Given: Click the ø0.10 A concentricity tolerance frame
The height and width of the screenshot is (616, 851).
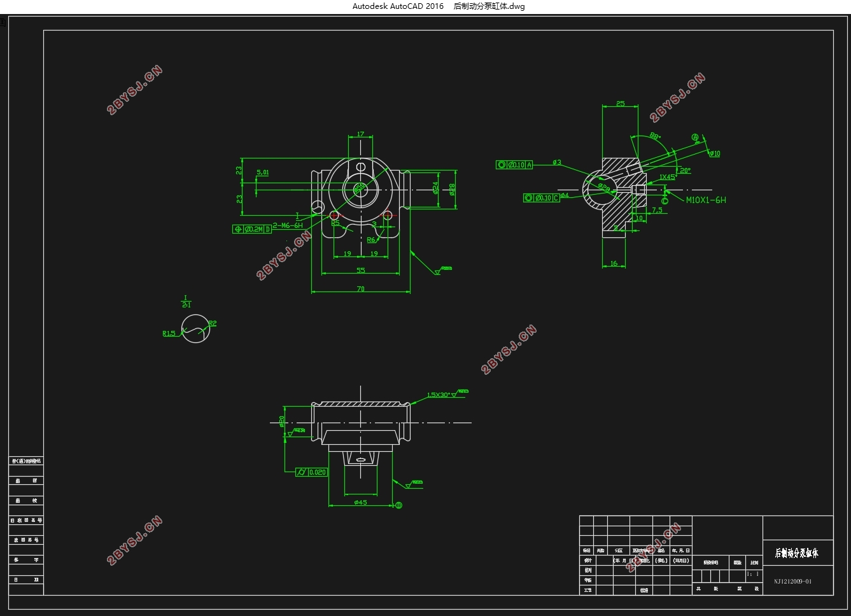Looking at the screenshot, I should [x=514, y=165].
